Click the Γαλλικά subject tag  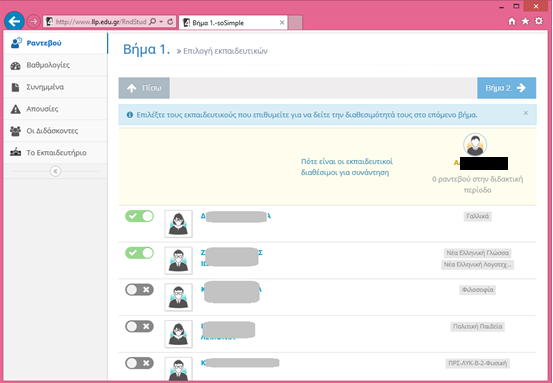[477, 216]
